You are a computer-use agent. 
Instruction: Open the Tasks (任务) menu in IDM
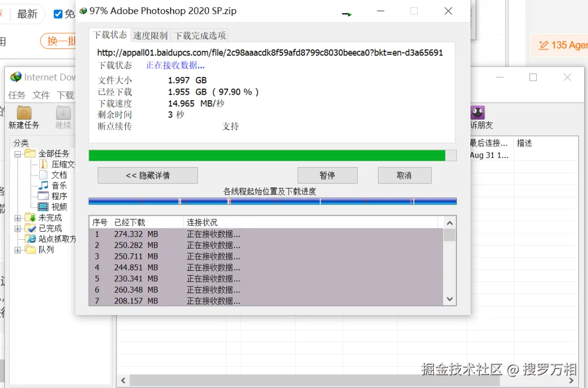[17, 95]
